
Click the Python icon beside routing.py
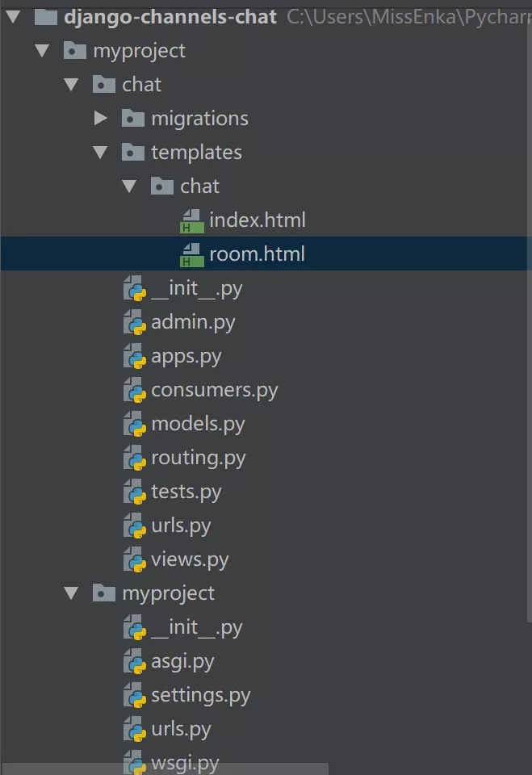tap(134, 459)
